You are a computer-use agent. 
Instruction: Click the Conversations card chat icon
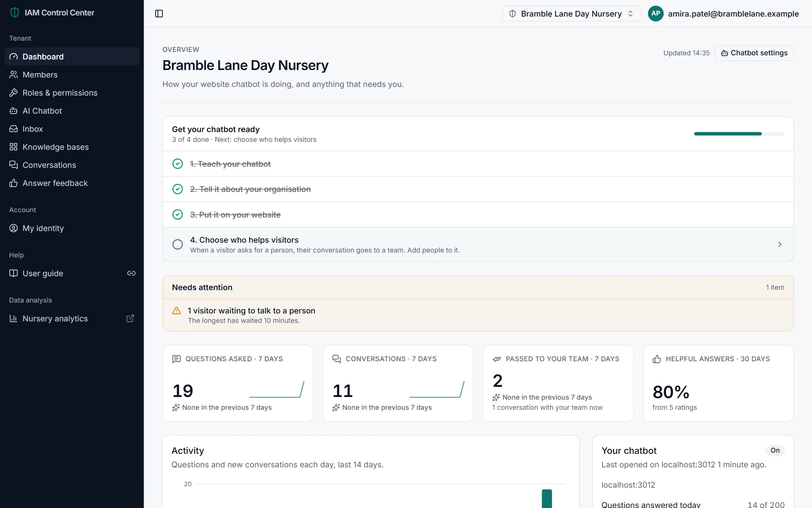point(336,359)
